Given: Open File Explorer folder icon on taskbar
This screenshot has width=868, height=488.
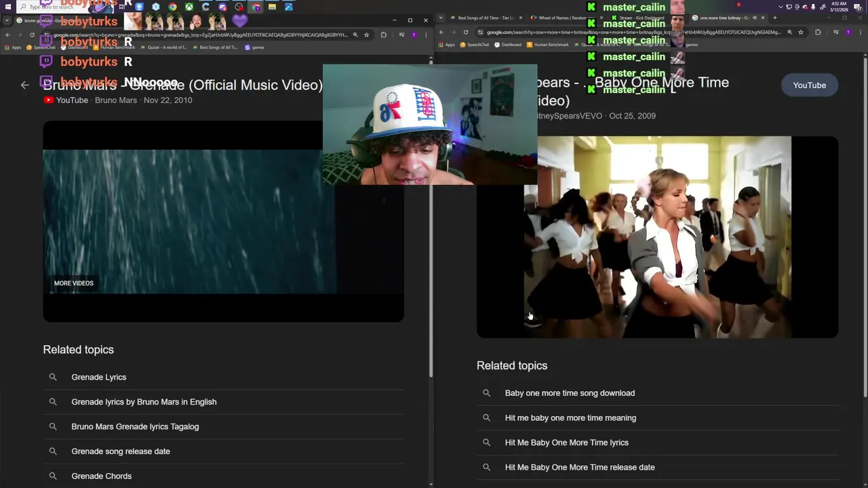Looking at the screenshot, I should coord(272,7).
